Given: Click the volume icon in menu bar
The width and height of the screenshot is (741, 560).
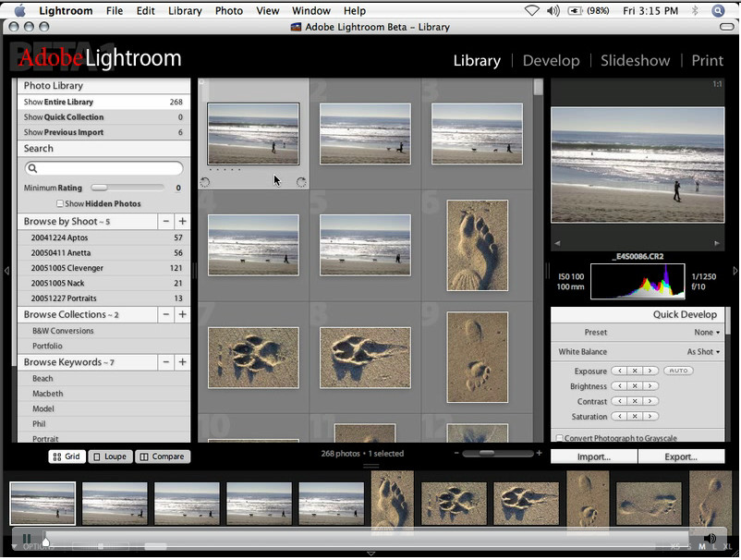Looking at the screenshot, I should [553, 10].
